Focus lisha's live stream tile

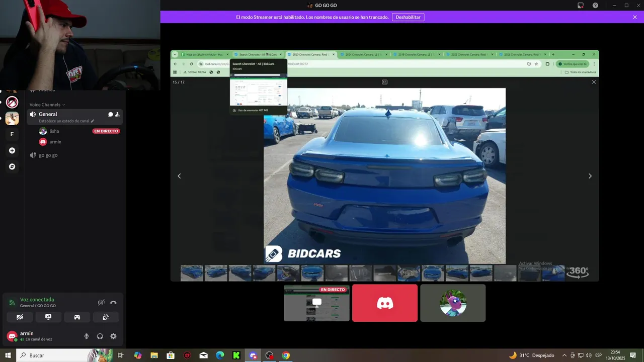coord(316,303)
